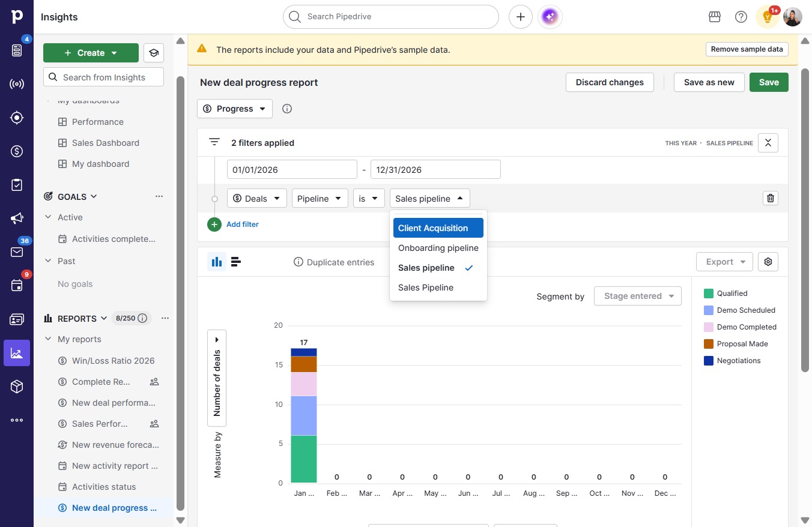
Task: Collapse the My reports group
Action: coord(48,339)
